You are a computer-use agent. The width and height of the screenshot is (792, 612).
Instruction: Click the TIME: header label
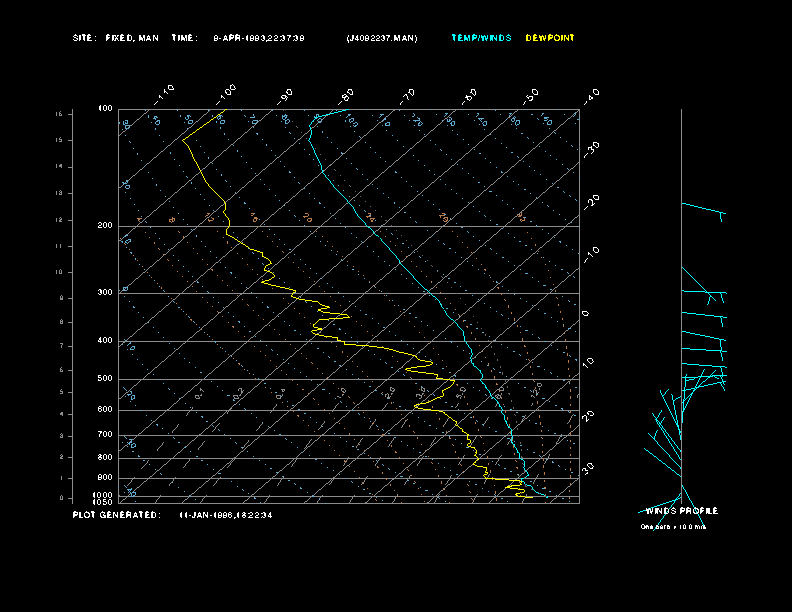[x=184, y=38]
